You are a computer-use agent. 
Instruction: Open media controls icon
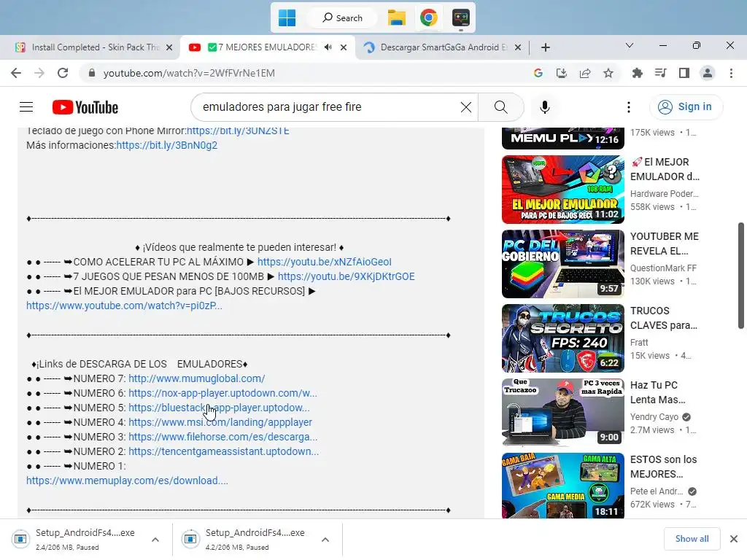pyautogui.click(x=660, y=74)
